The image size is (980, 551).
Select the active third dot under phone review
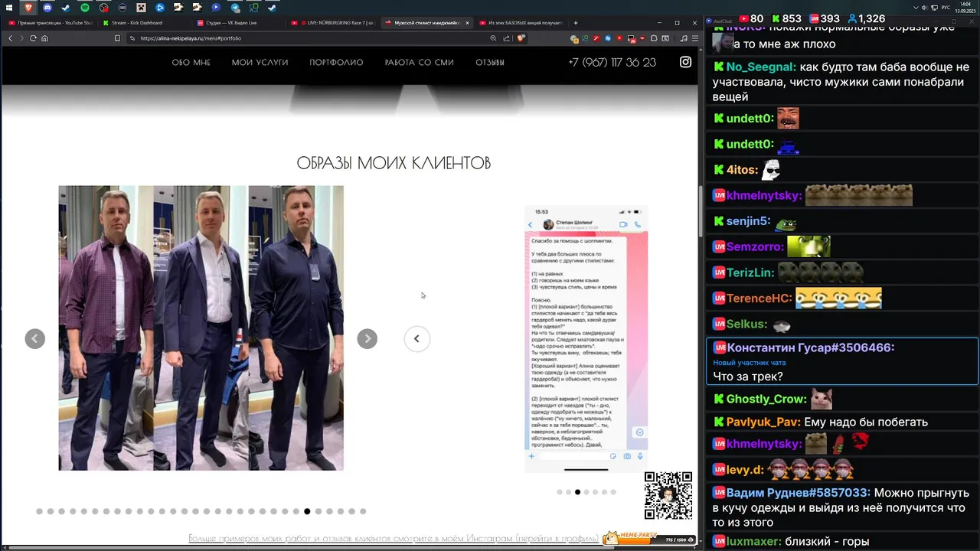(577, 492)
